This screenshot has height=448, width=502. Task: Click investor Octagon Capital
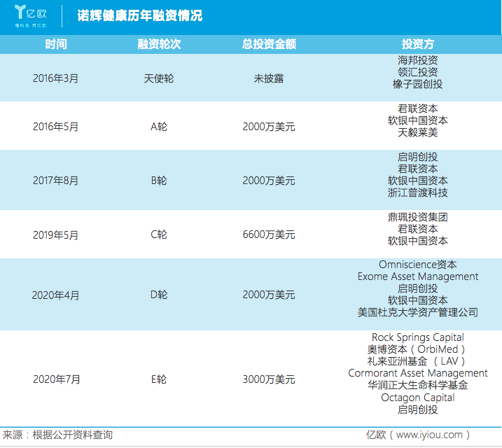coord(418,398)
